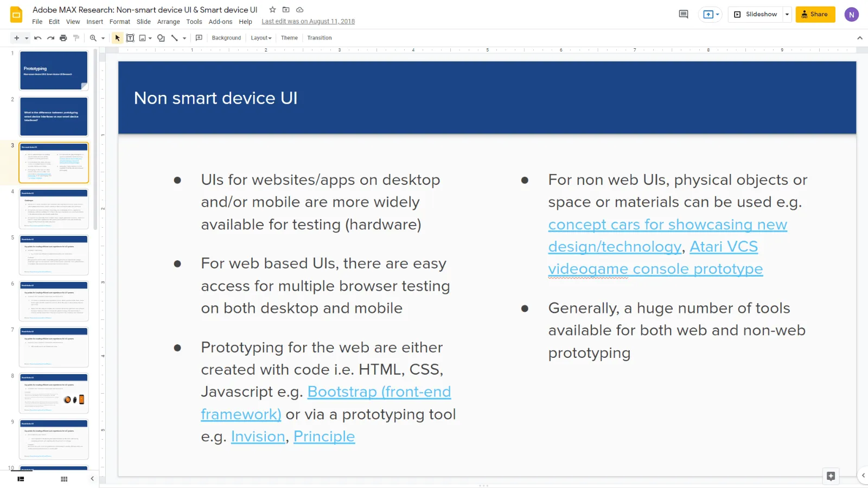Viewport: 868px width, 488px height.
Task: Expand the side panel chevron
Action: (863, 476)
